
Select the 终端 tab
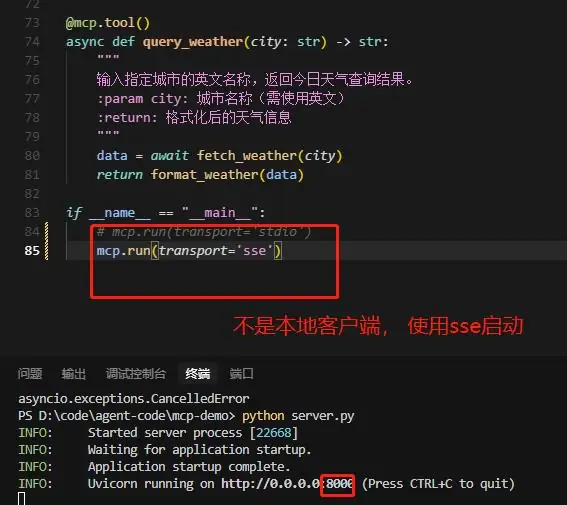pyautogui.click(x=197, y=373)
